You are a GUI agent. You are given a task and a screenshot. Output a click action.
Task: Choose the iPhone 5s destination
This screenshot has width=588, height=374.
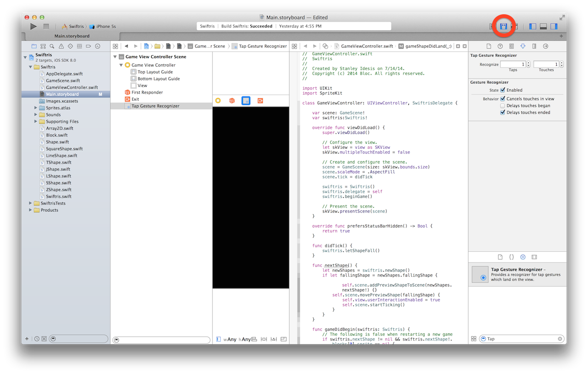point(103,27)
